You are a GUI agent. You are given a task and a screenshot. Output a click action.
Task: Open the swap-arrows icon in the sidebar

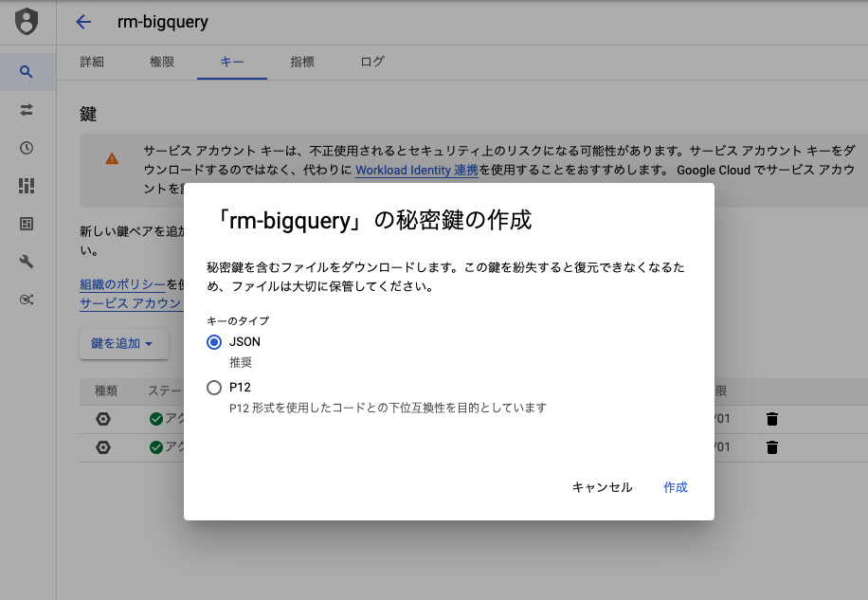click(27, 110)
